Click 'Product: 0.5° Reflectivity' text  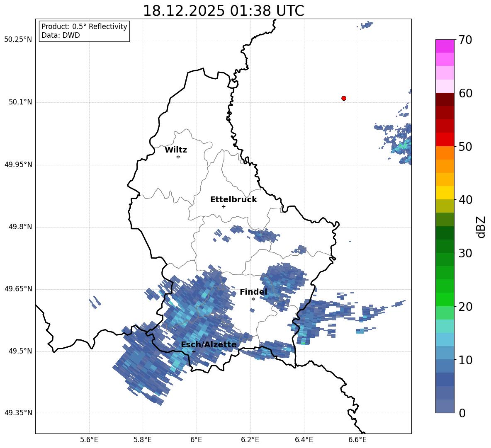pos(84,26)
